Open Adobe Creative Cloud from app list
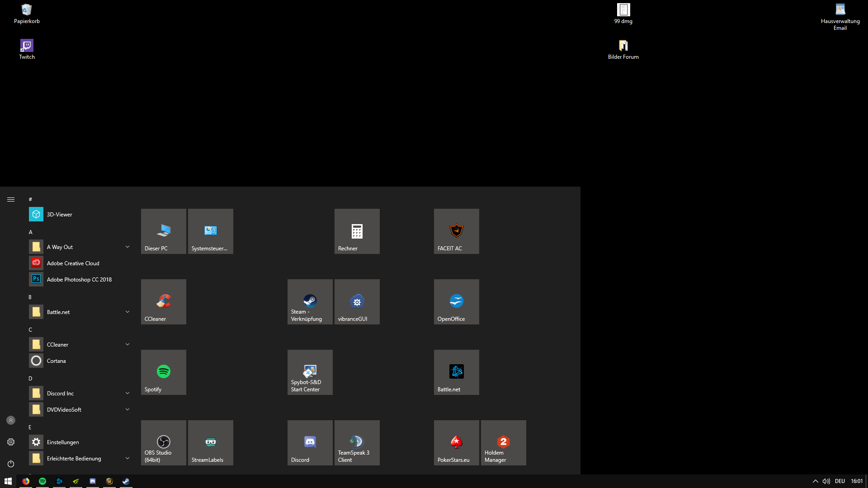This screenshot has width=868, height=488. pyautogui.click(x=80, y=263)
